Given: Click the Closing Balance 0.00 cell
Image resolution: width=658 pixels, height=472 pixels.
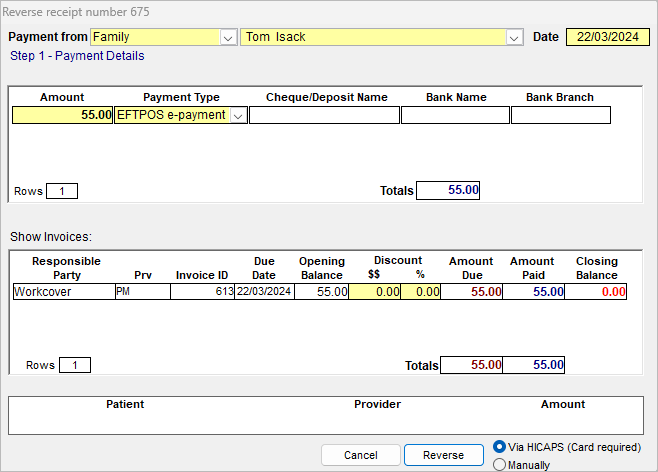Looking at the screenshot, I should click(595, 292).
